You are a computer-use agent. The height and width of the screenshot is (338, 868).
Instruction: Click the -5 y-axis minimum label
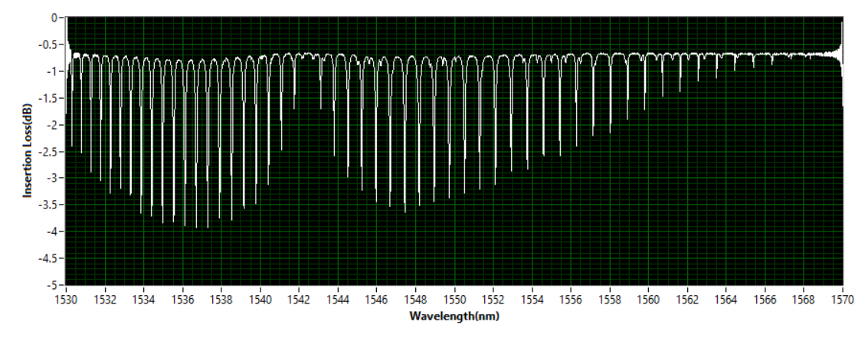[x=54, y=285]
